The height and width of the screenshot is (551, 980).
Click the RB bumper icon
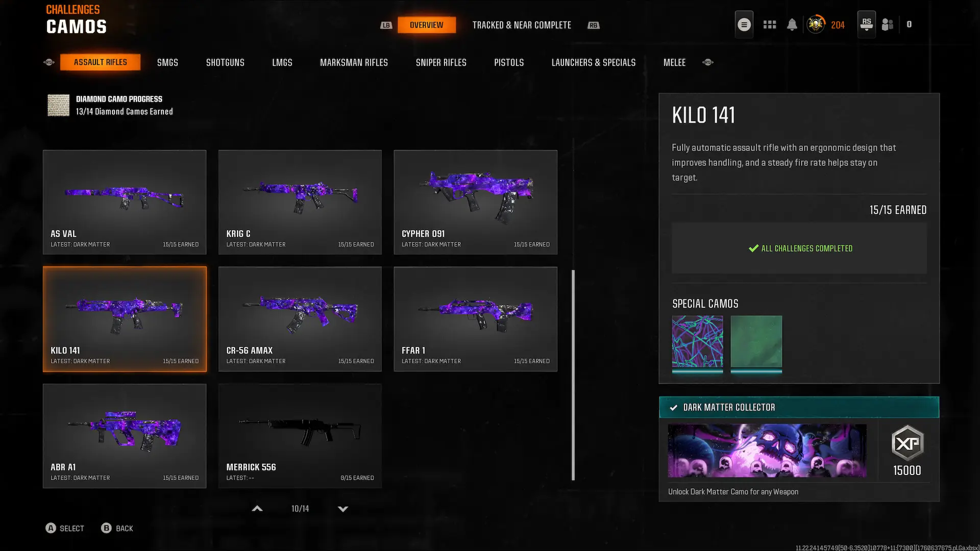tap(593, 25)
